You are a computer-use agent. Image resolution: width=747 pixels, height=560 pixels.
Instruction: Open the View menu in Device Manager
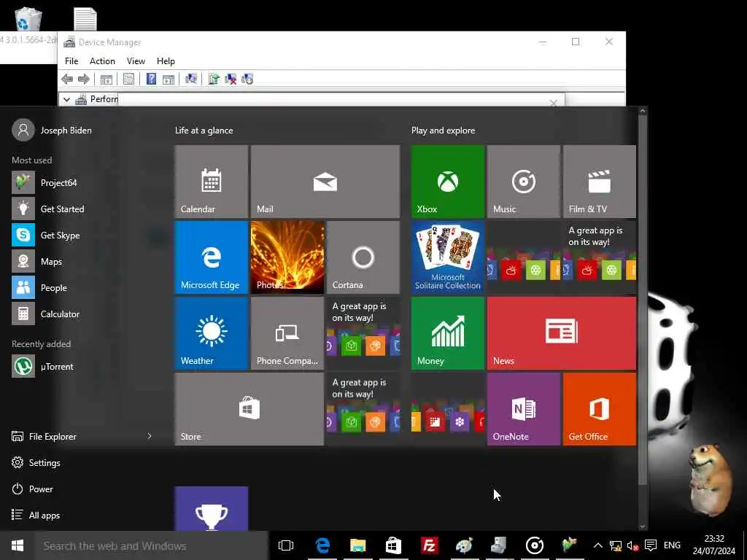136,61
